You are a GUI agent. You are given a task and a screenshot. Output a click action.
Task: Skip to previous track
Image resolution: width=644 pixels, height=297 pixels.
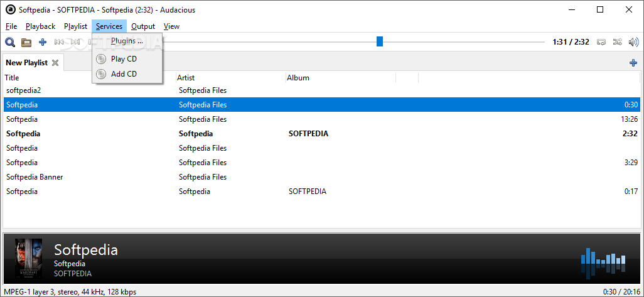(60, 42)
